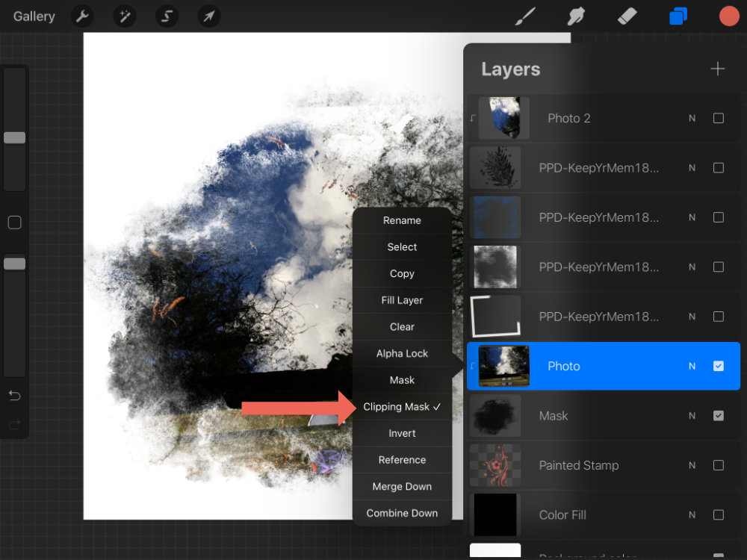Add a new layer with plus icon
Image resolution: width=747 pixels, height=560 pixels.
coord(717,69)
